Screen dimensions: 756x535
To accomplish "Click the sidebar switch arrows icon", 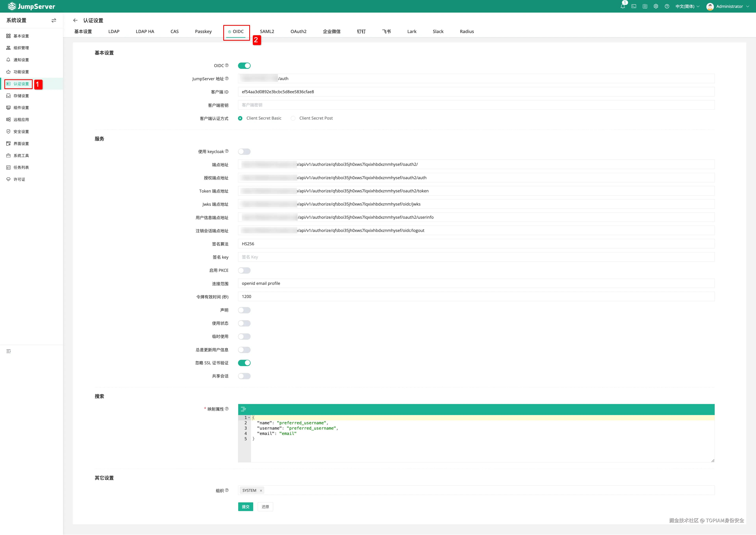I will pos(54,20).
